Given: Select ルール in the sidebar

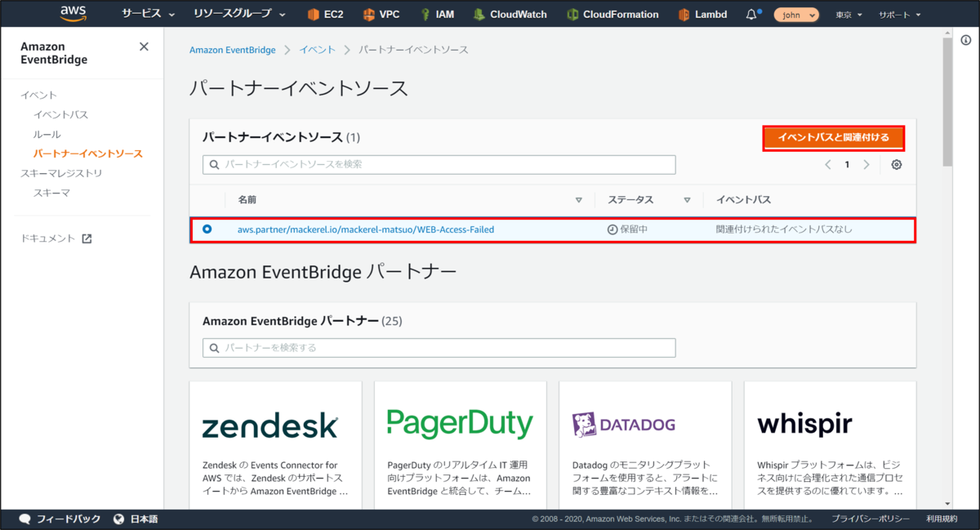Looking at the screenshot, I should pyautogui.click(x=47, y=134).
